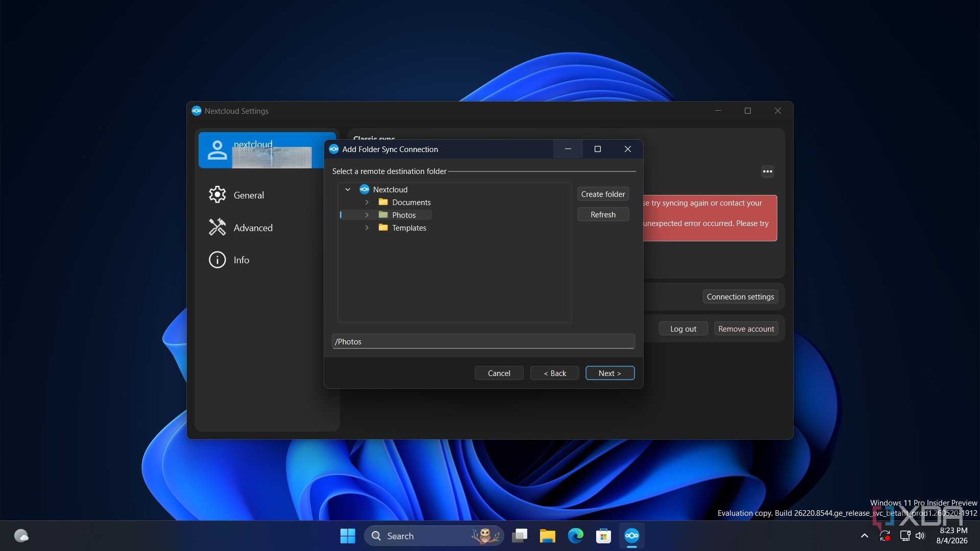
Task: Open File Explorer from the taskbar
Action: [x=548, y=536]
